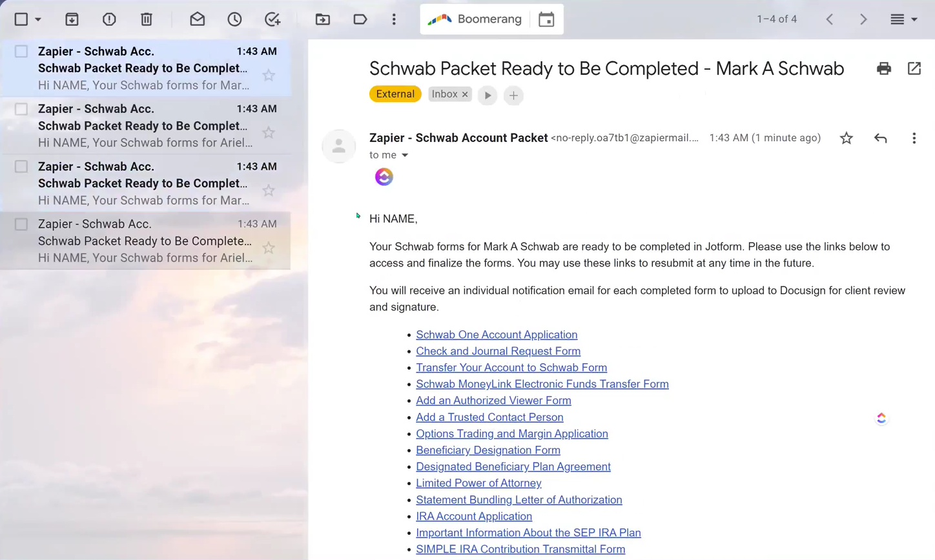Click the External label tag
Image resolution: width=935 pixels, height=560 pixels.
(395, 94)
